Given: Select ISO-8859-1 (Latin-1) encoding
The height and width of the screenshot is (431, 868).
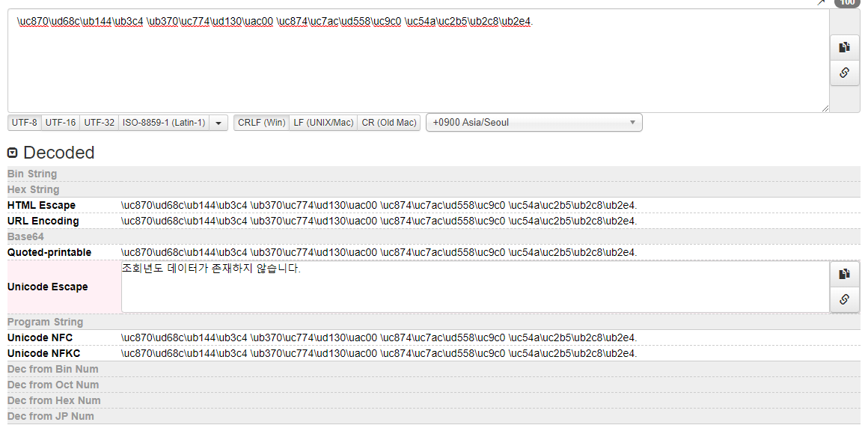Looking at the screenshot, I should 164,122.
